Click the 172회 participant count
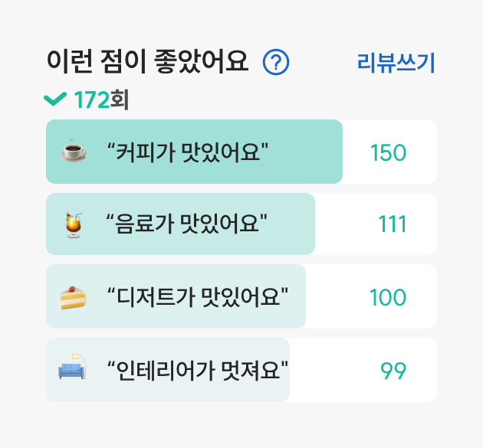483x448 pixels. pyautogui.click(x=101, y=100)
